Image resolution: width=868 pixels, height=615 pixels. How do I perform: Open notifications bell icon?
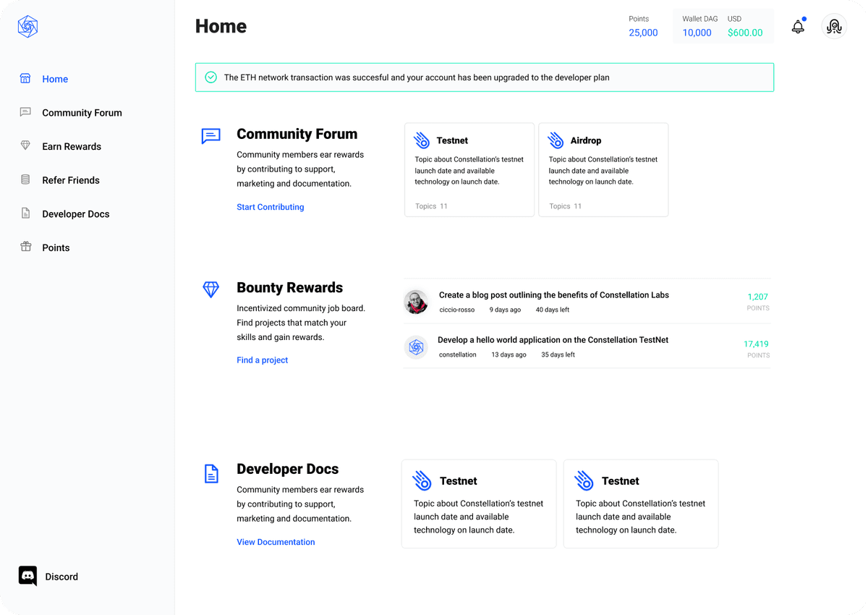(798, 27)
